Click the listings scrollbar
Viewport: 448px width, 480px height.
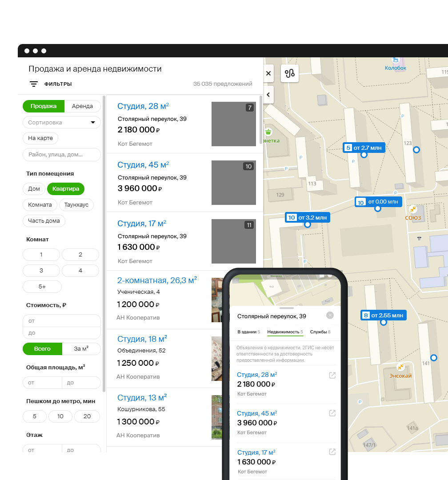point(261,120)
